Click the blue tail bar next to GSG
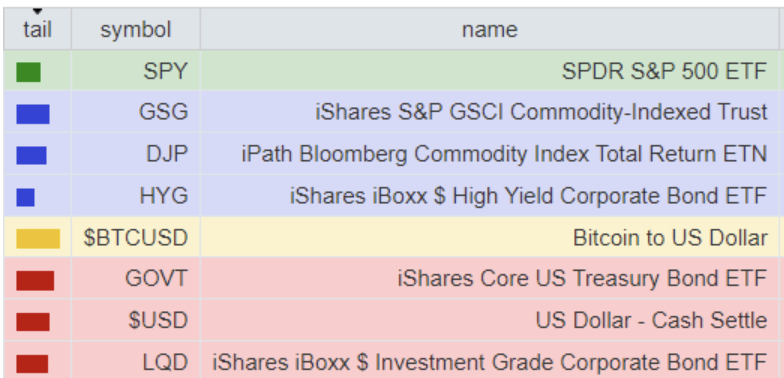Screen dimensions: 784x378 click(x=33, y=114)
